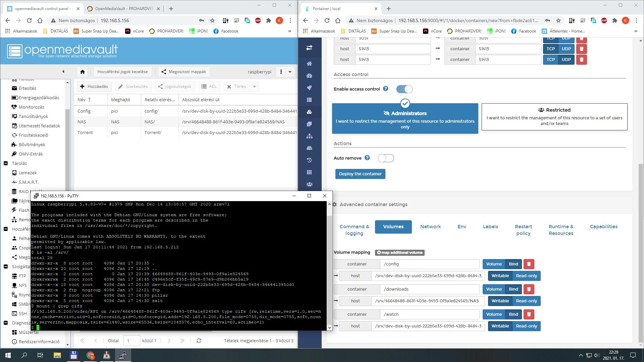Open Portainer Home via house icon
This screenshot has width=644, height=362.
click(309, 64)
